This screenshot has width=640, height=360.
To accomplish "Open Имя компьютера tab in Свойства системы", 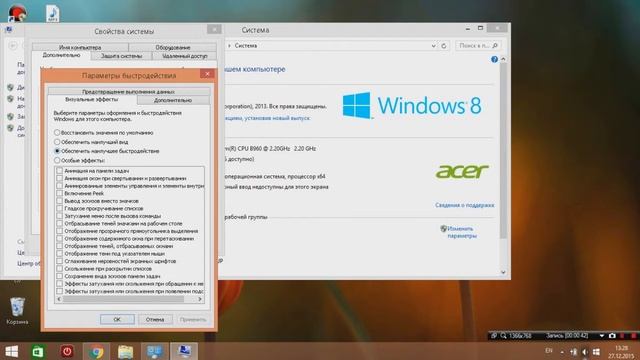I will (x=80, y=47).
